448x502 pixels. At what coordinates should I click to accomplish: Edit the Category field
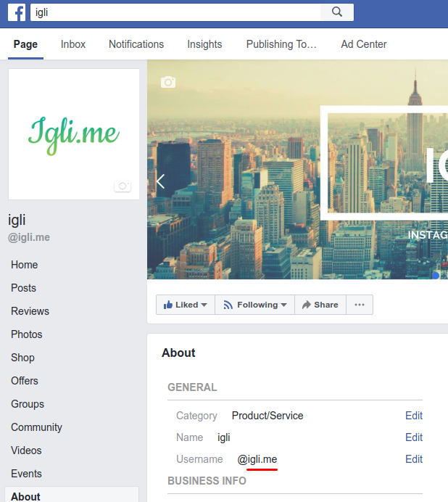[414, 416]
